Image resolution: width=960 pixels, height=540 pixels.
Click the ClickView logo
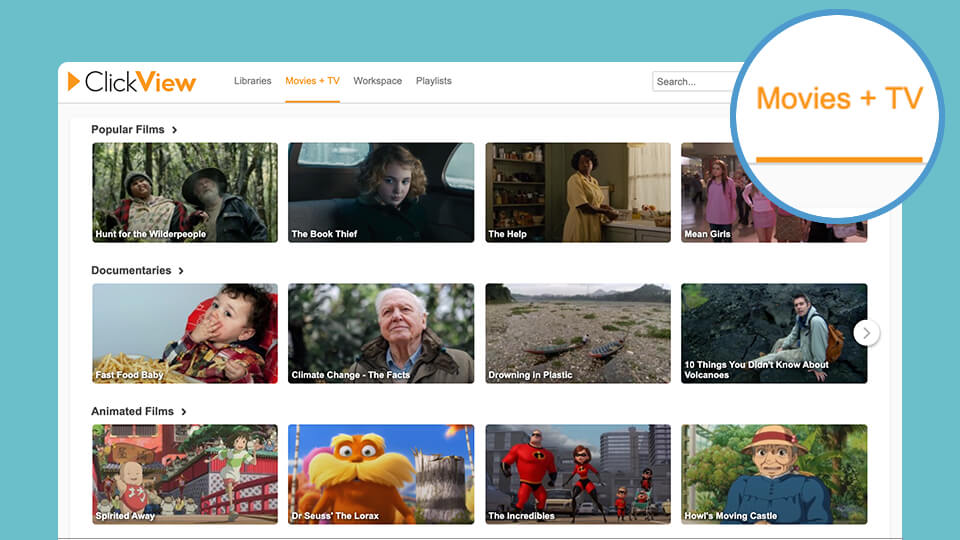132,81
